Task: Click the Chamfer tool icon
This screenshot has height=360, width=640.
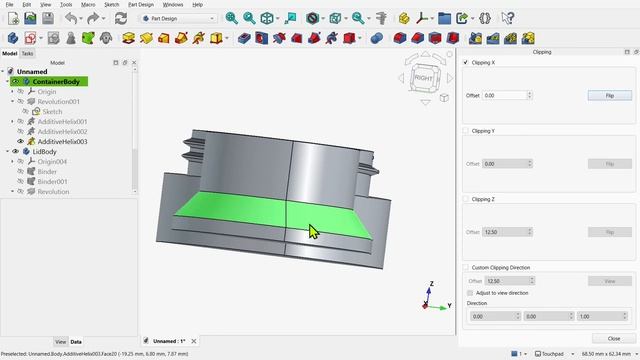Action: (x=417, y=38)
